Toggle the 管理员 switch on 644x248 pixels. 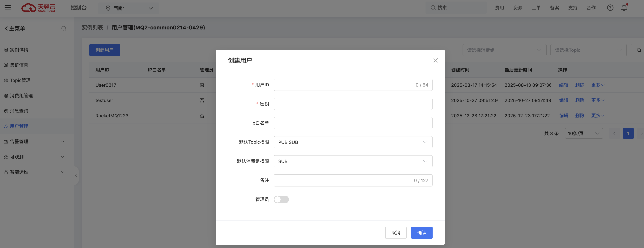pyautogui.click(x=281, y=199)
